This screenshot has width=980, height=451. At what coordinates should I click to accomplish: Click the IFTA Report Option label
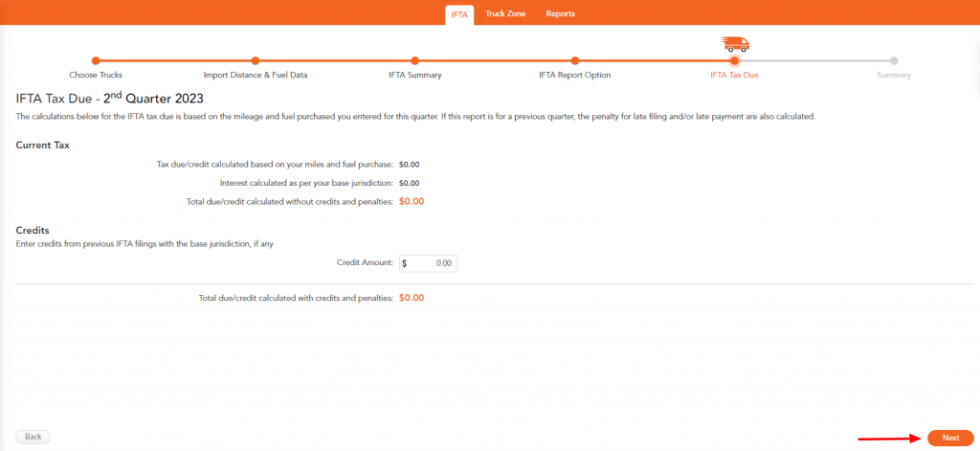(x=575, y=75)
